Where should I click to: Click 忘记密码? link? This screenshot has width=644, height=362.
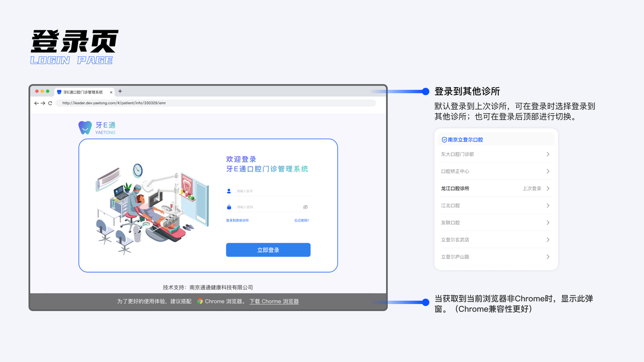[x=302, y=220]
